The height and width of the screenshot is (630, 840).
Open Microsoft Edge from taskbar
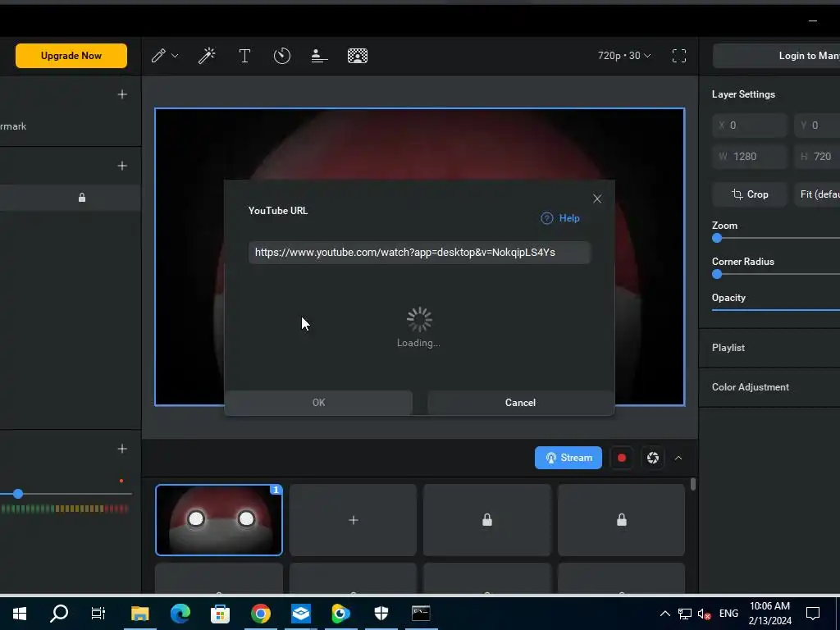pos(180,614)
